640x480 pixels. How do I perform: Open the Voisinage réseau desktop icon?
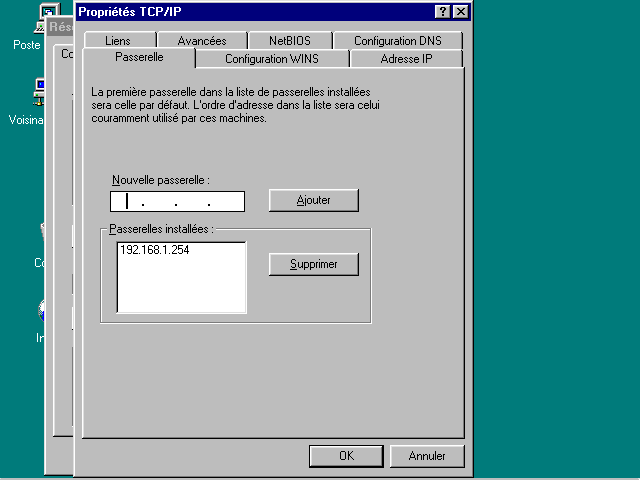[42, 87]
